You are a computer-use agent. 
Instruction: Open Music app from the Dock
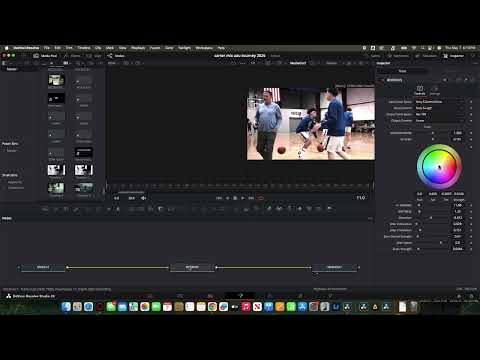click(246, 306)
